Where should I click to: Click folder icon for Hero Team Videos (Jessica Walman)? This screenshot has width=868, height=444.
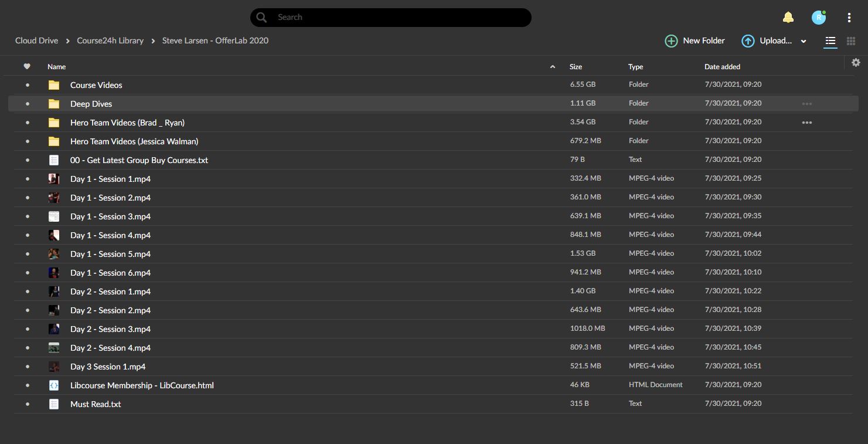[54, 141]
